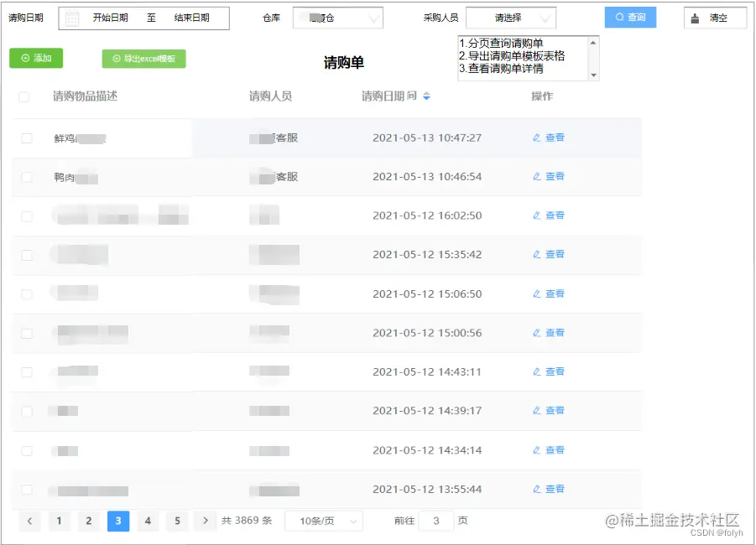
Task: Click the search icon inside the 查询 button
Action: [x=618, y=17]
